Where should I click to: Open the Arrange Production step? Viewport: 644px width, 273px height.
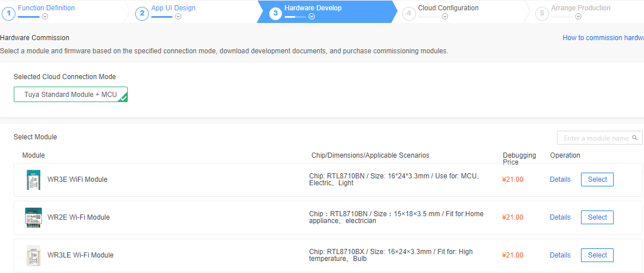[x=580, y=8]
